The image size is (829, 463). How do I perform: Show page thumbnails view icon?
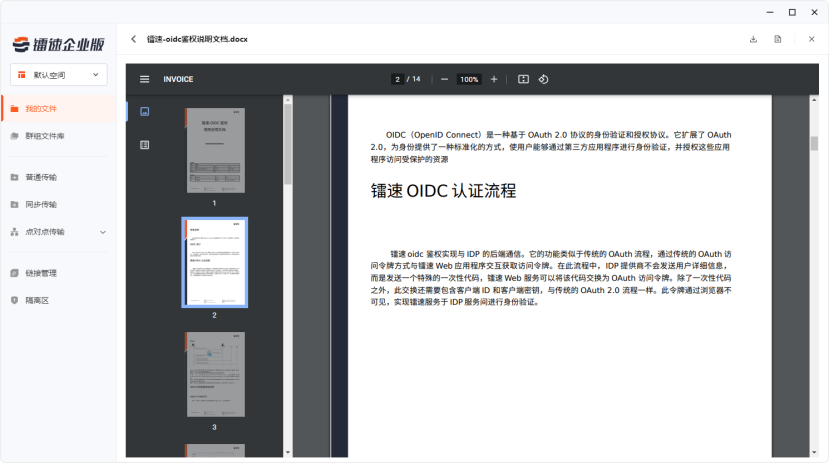pyautogui.click(x=144, y=112)
